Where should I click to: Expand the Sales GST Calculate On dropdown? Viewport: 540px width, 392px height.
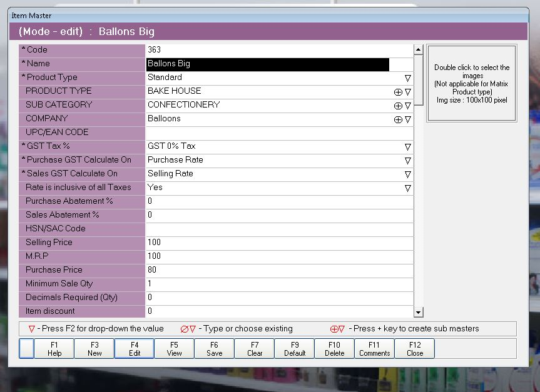(408, 175)
